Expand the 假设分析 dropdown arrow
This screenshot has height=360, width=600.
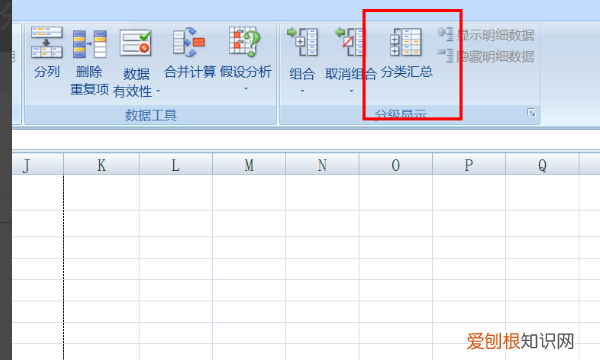pos(246,89)
